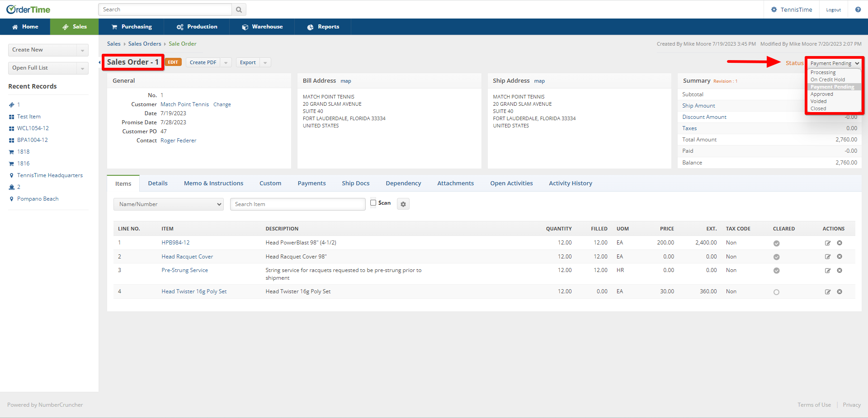Open recent record 1818
868x418 pixels.
tap(24, 152)
